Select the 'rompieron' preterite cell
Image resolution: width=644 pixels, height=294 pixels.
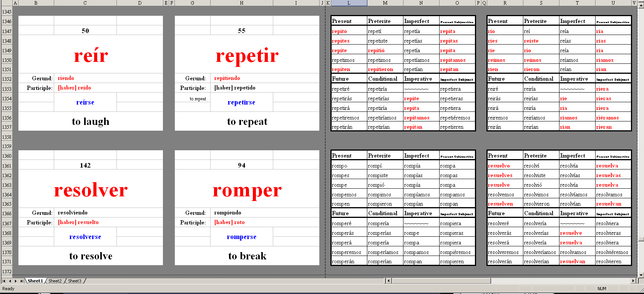tap(385, 204)
